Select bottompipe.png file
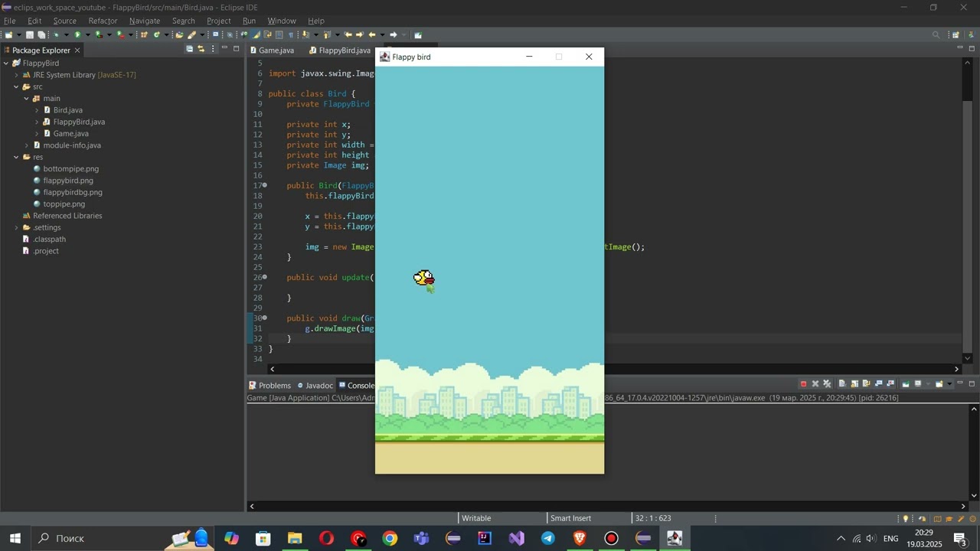This screenshot has height=551, width=980. [70, 168]
